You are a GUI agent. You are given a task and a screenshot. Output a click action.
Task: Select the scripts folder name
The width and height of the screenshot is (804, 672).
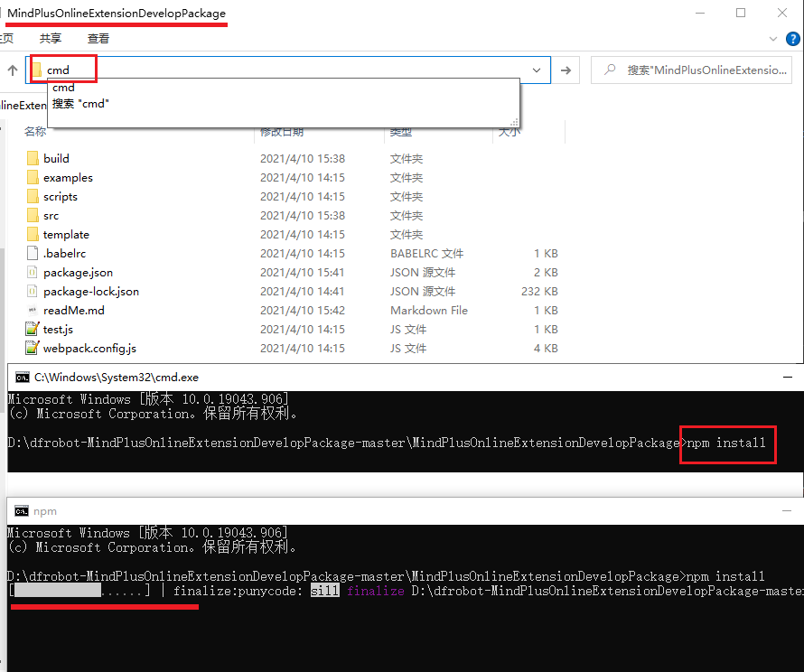[61, 196]
